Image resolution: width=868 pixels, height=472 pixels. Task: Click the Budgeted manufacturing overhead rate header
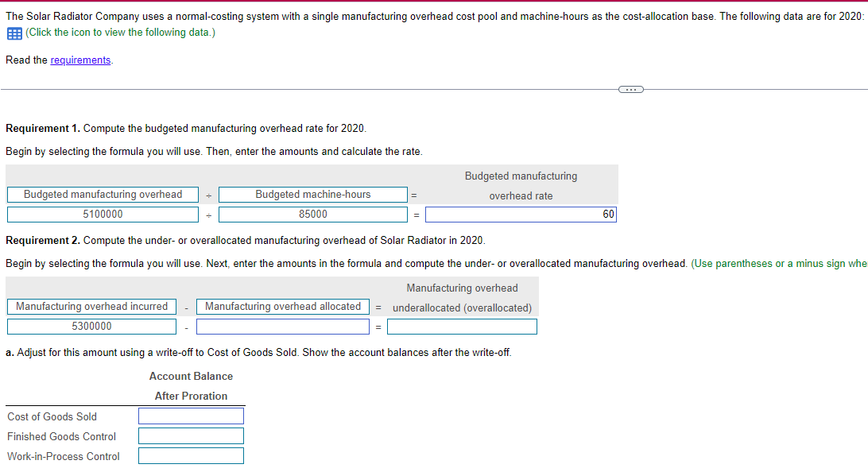[521, 186]
